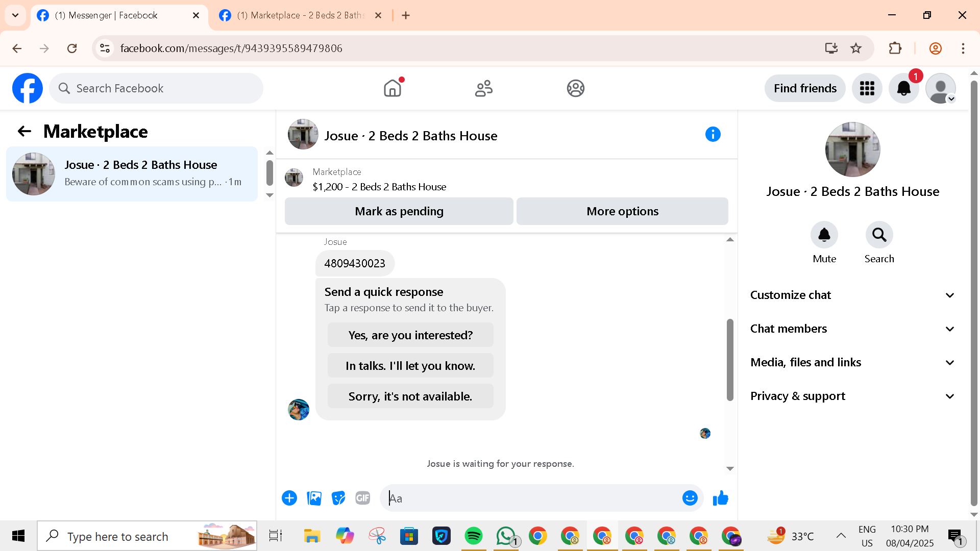
Task: Open the emoji picker smiley
Action: [x=690, y=498]
